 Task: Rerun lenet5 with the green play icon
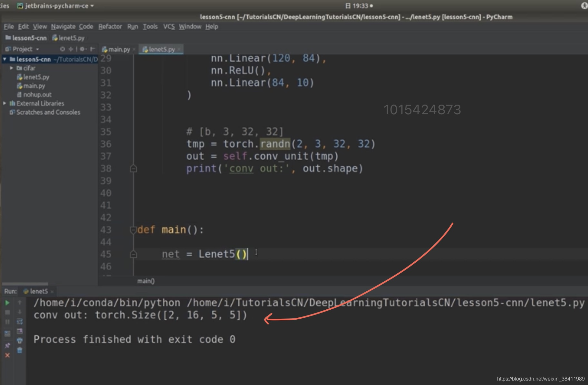pos(7,303)
